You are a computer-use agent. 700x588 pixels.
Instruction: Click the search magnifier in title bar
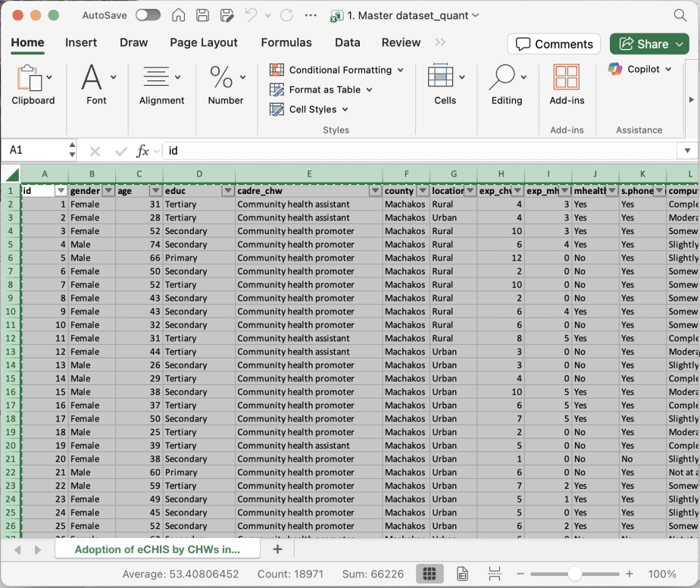pos(680,15)
